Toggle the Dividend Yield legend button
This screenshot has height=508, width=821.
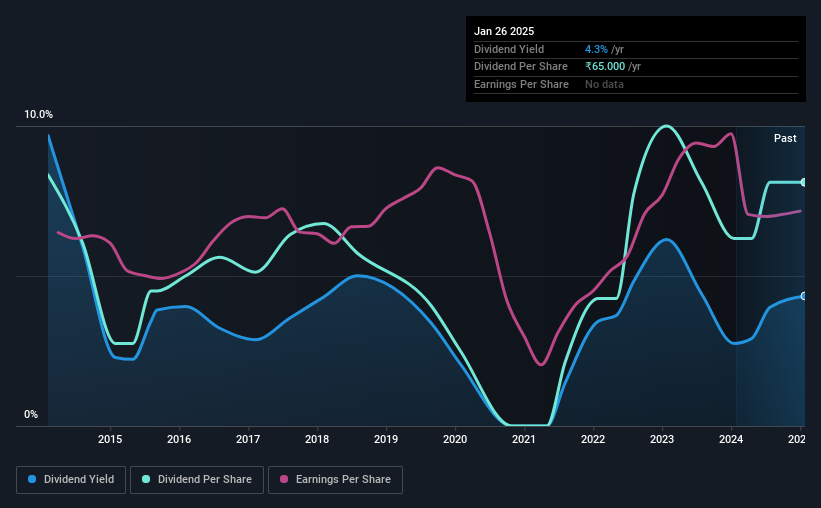(71, 480)
